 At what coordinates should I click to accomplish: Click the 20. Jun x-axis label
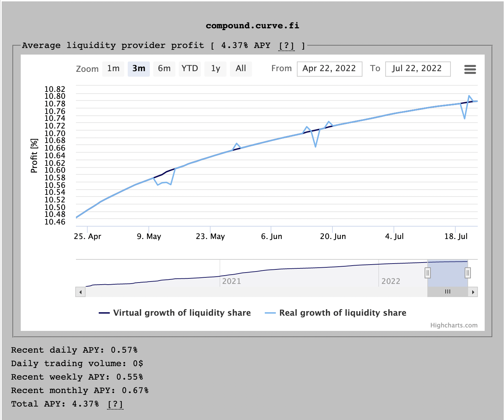[333, 237]
